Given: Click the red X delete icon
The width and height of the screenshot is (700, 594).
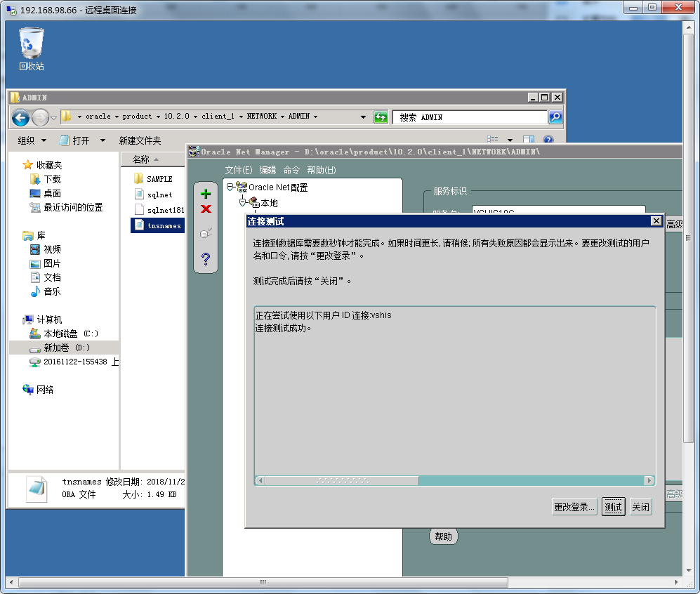Looking at the screenshot, I should pos(206,209).
